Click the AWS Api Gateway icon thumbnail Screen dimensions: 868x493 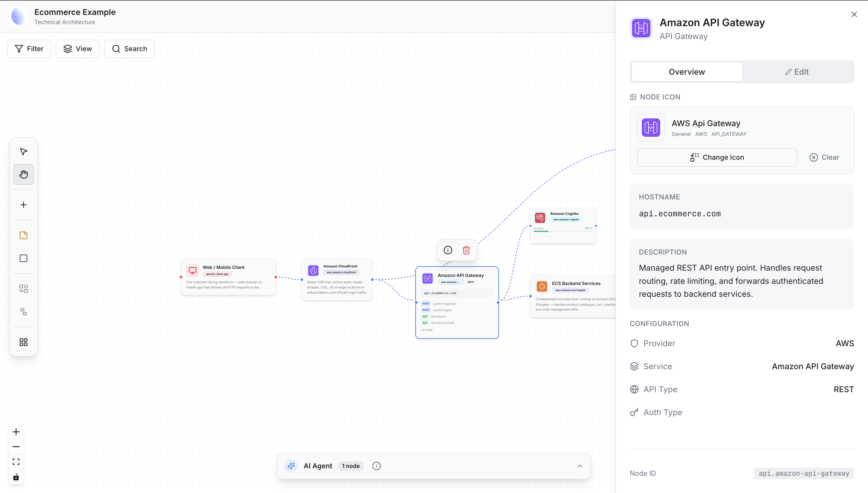coord(651,128)
